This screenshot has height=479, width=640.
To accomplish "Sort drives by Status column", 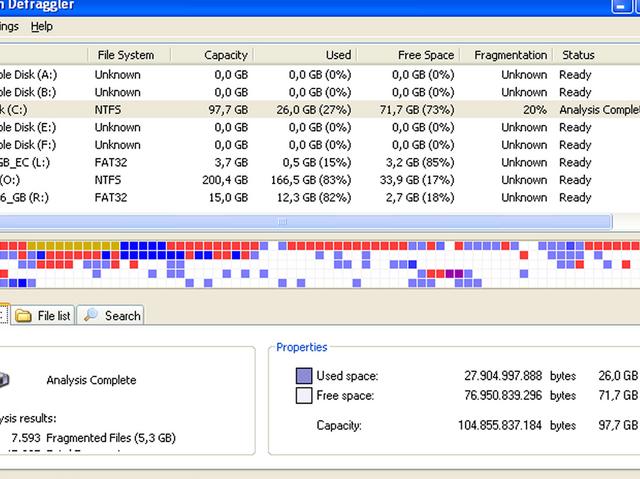I will (x=597, y=55).
